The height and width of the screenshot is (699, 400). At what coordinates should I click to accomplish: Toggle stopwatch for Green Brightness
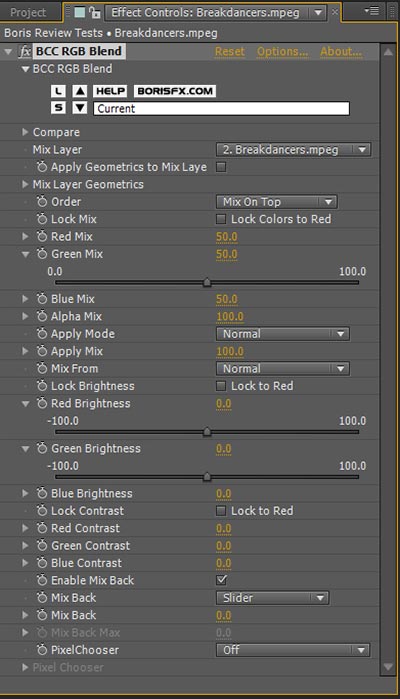click(x=42, y=448)
